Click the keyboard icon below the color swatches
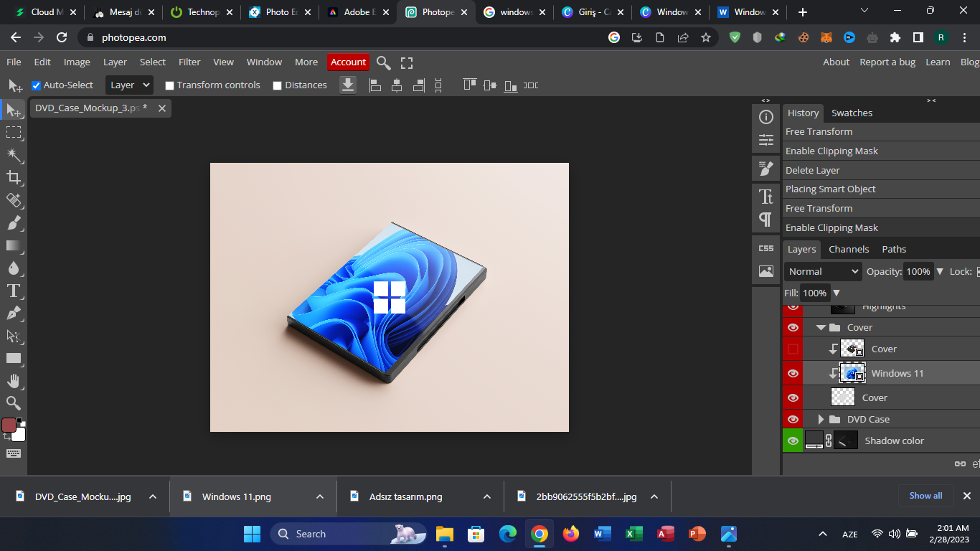The width and height of the screenshot is (980, 551). 14,453
